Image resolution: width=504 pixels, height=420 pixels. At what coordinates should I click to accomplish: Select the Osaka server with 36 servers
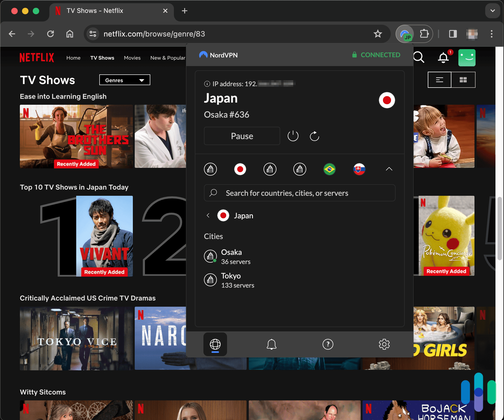[x=231, y=256]
